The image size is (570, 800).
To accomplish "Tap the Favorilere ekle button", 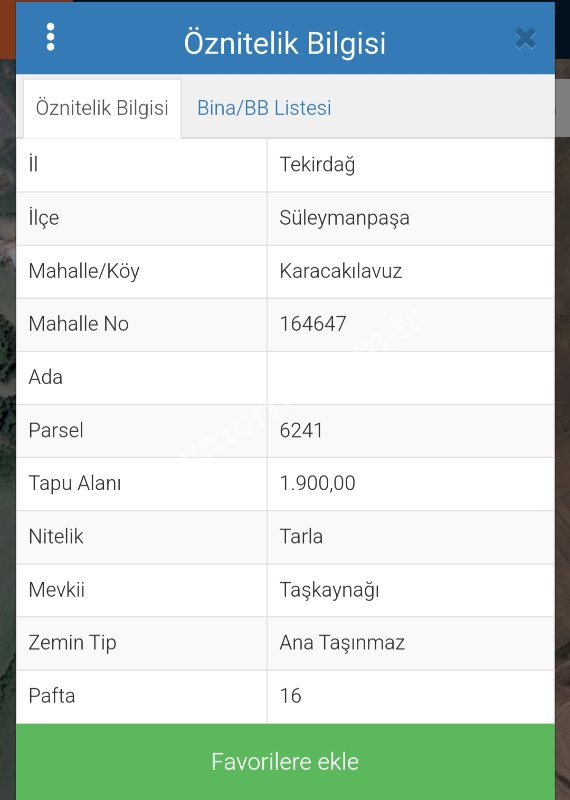I will [x=285, y=761].
